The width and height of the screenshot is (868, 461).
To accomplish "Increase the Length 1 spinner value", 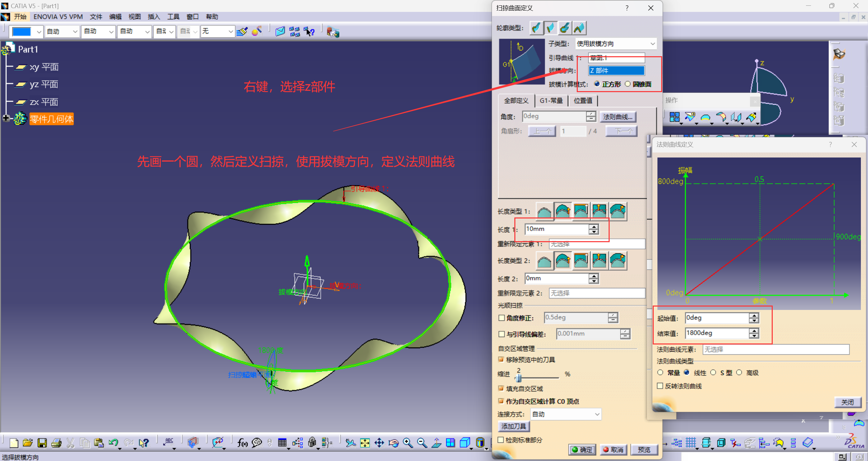I will pos(594,227).
